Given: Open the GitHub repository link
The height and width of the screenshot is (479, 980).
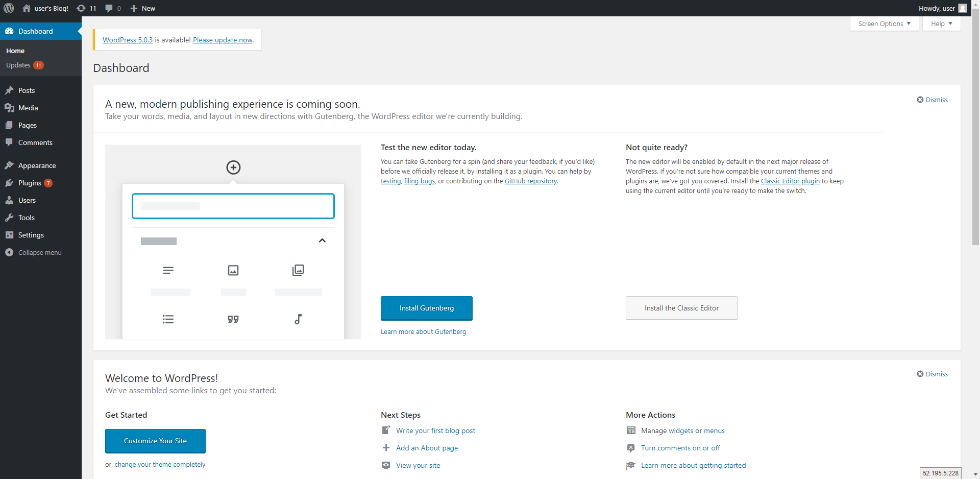Looking at the screenshot, I should click(531, 181).
